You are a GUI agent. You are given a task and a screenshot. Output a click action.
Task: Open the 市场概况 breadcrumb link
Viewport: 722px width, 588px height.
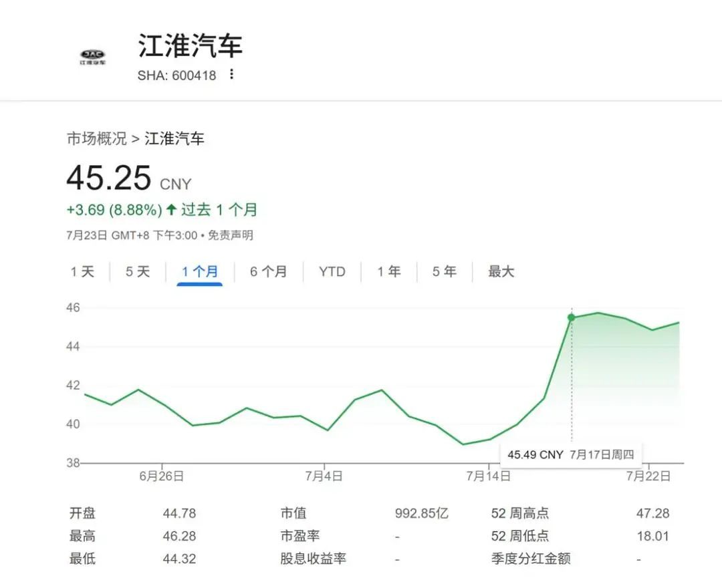point(97,138)
